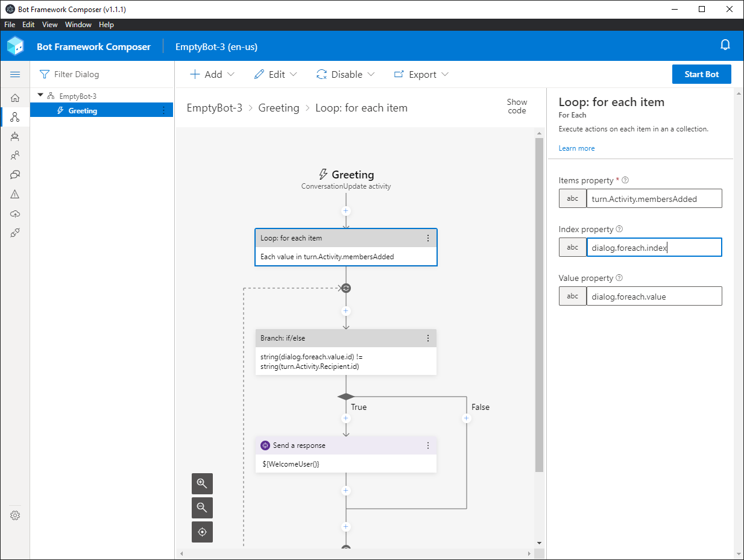Viewport: 744px width, 560px height.
Task: Show help for Items property
Action: click(x=625, y=180)
